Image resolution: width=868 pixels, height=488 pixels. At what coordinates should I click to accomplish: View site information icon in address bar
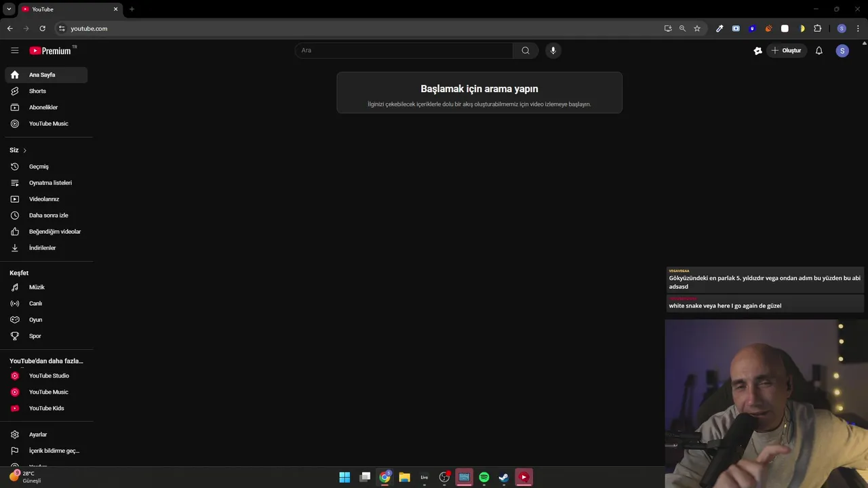[62, 28]
